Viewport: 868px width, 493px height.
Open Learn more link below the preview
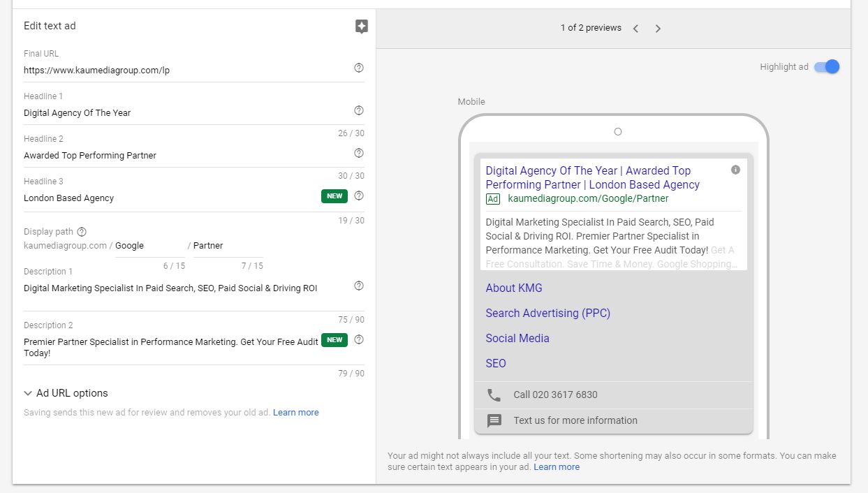coord(557,467)
